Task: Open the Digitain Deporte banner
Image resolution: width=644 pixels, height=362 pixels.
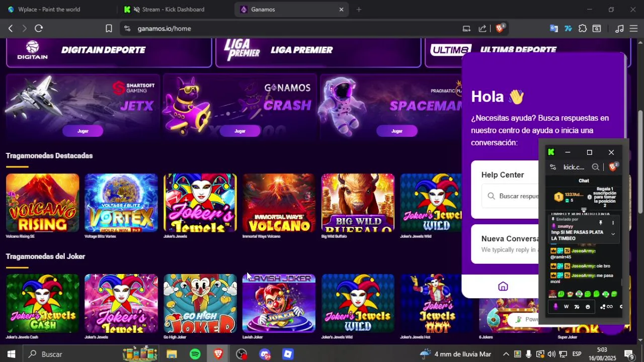Action: point(109,52)
